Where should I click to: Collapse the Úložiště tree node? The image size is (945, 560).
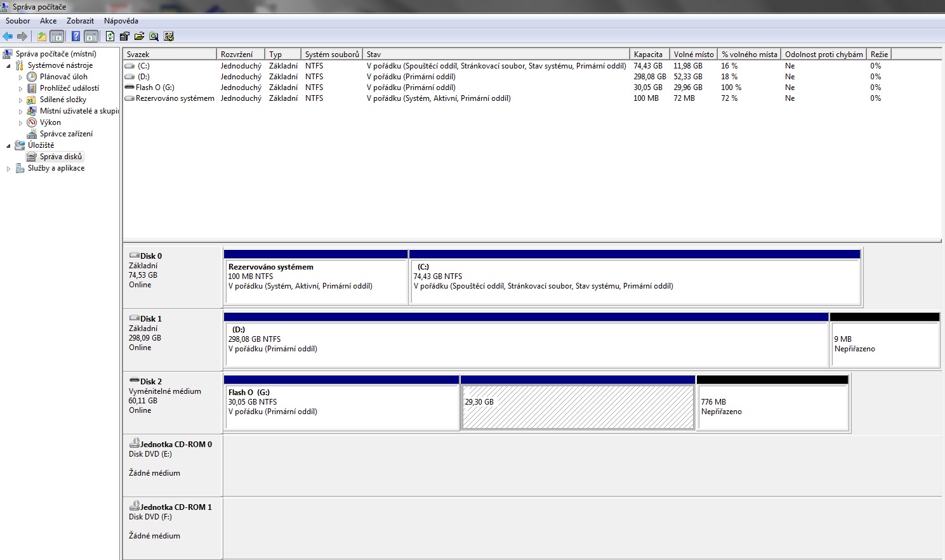coord(9,146)
